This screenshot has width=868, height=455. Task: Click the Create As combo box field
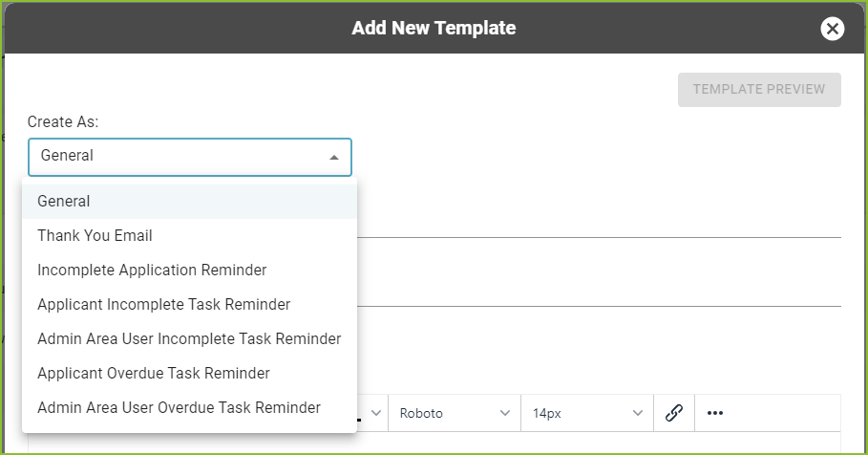pyautogui.click(x=190, y=158)
